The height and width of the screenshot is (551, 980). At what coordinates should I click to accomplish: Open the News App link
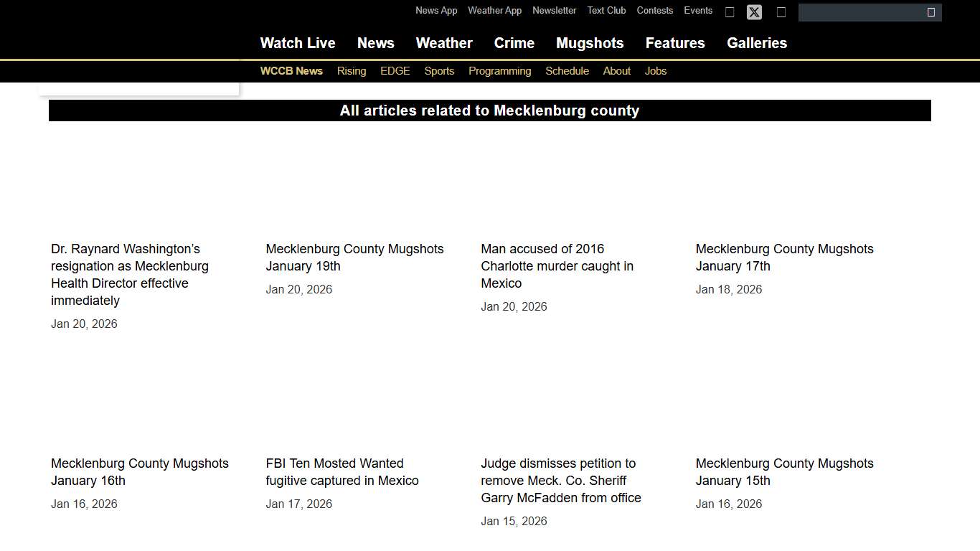click(x=436, y=11)
